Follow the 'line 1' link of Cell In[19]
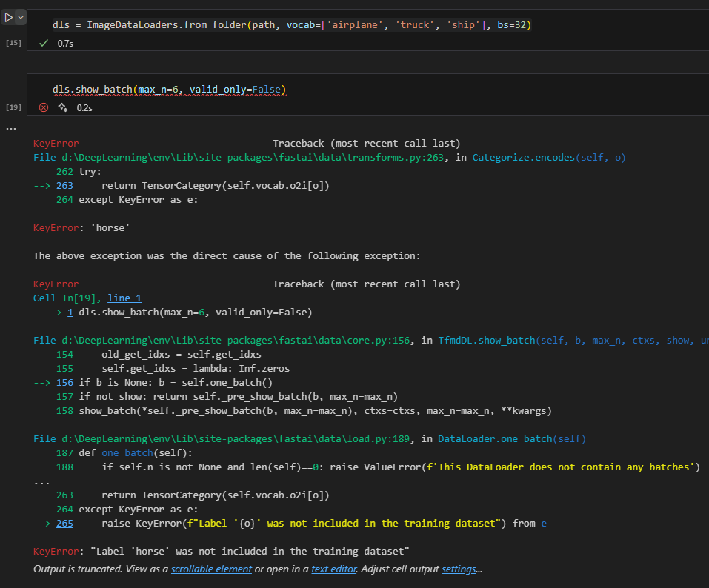This screenshot has width=709, height=588. pos(124,298)
